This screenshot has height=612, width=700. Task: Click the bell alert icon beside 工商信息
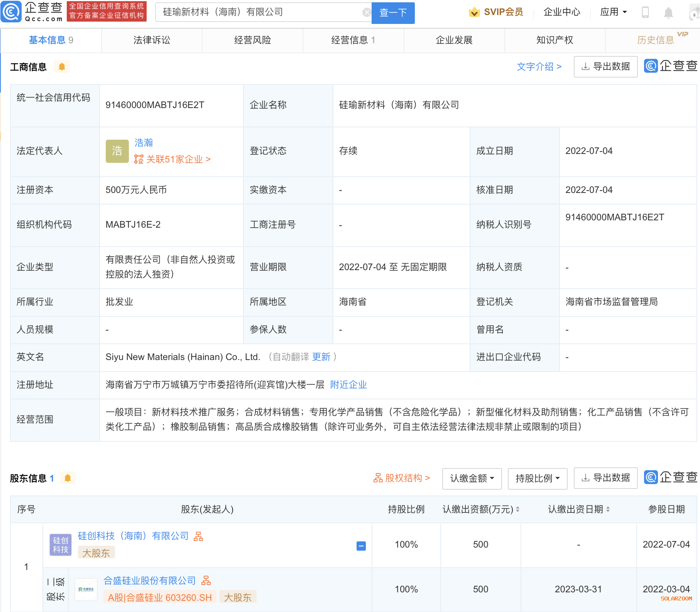[62, 67]
